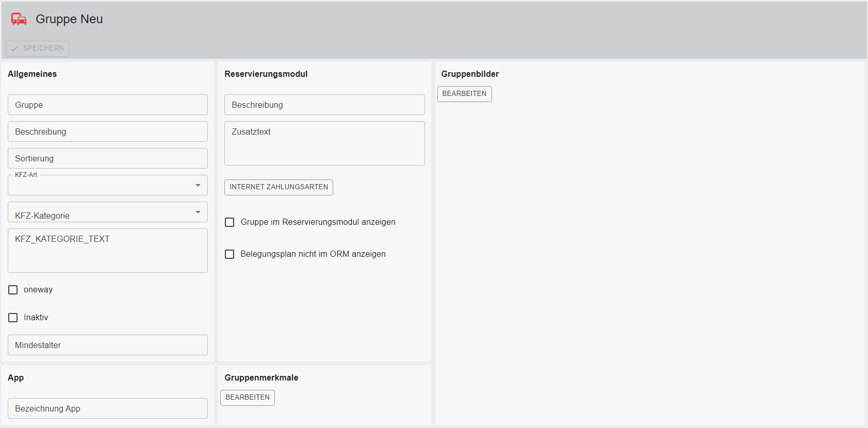The width and height of the screenshot is (868, 428).
Task: Click the Speichern save button
Action: (38, 48)
